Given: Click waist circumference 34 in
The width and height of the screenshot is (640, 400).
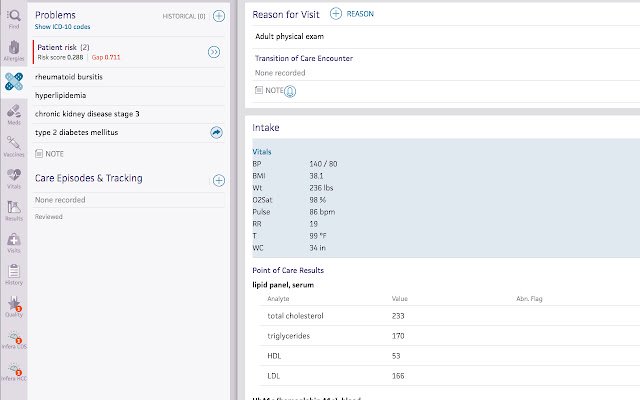Looking at the screenshot, I should pos(318,248).
